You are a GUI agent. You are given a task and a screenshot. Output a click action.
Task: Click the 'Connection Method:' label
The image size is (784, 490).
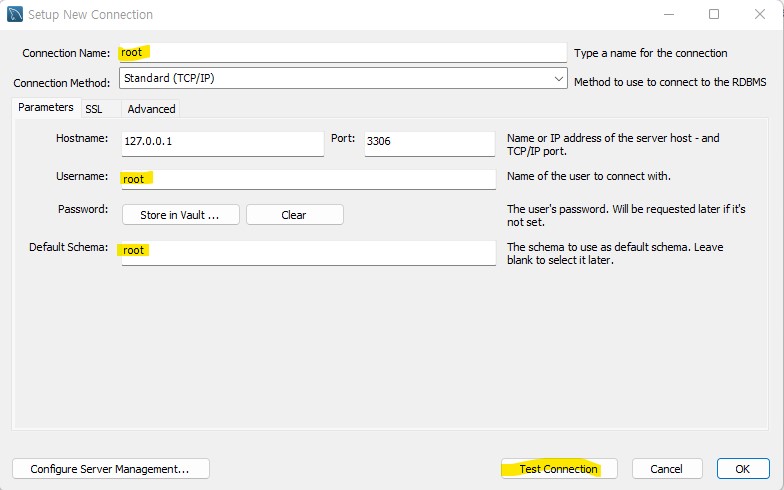[62, 82]
